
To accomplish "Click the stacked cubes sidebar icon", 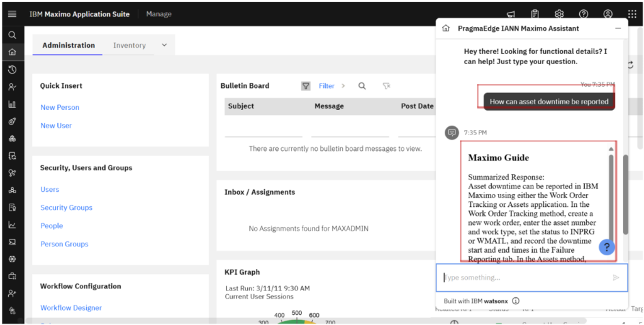I will point(12,139).
